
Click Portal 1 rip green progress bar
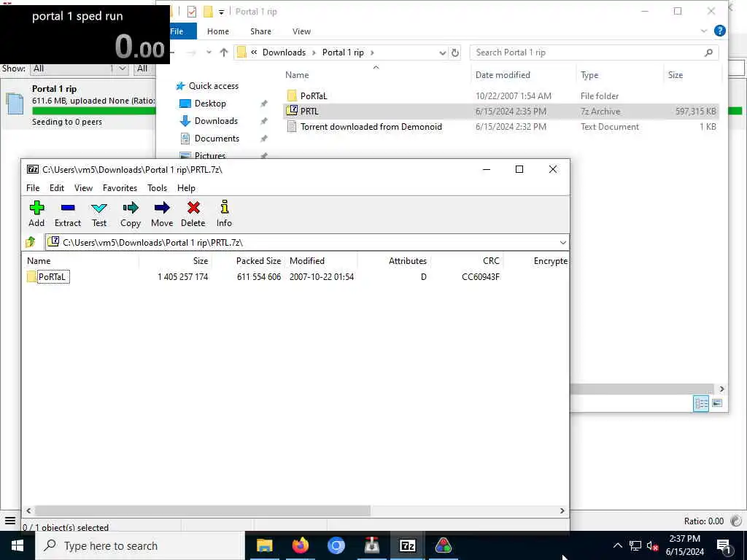(94, 111)
